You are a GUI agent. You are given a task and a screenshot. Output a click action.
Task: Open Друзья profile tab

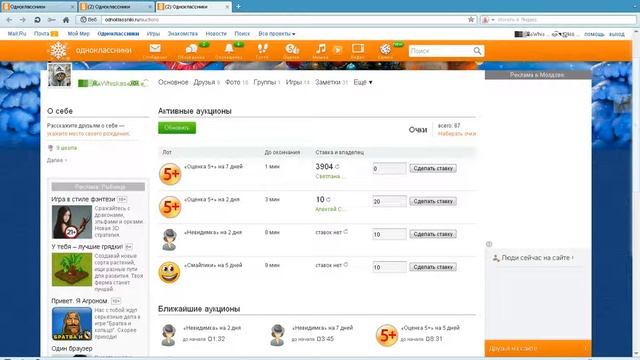204,82
